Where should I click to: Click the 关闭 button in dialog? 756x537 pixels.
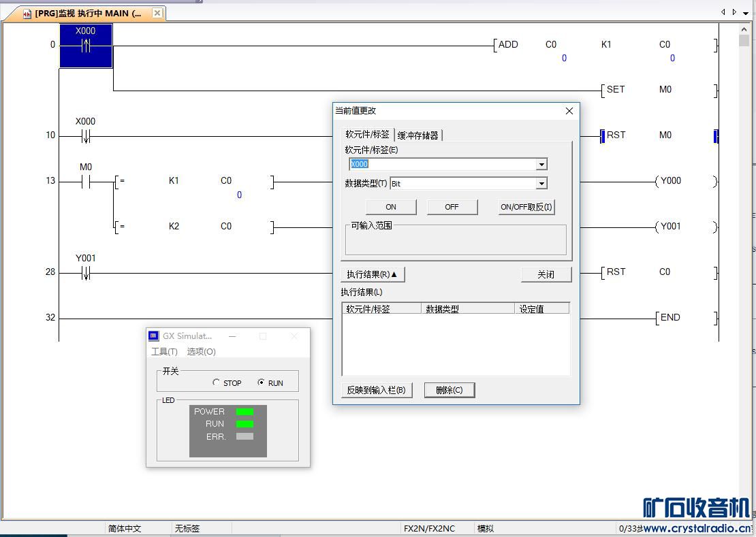click(546, 274)
